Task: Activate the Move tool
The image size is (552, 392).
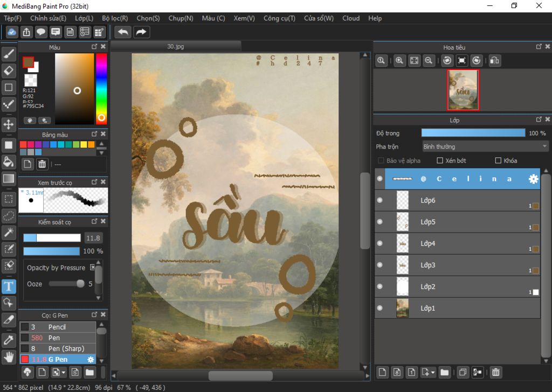Action: pyautogui.click(x=9, y=124)
